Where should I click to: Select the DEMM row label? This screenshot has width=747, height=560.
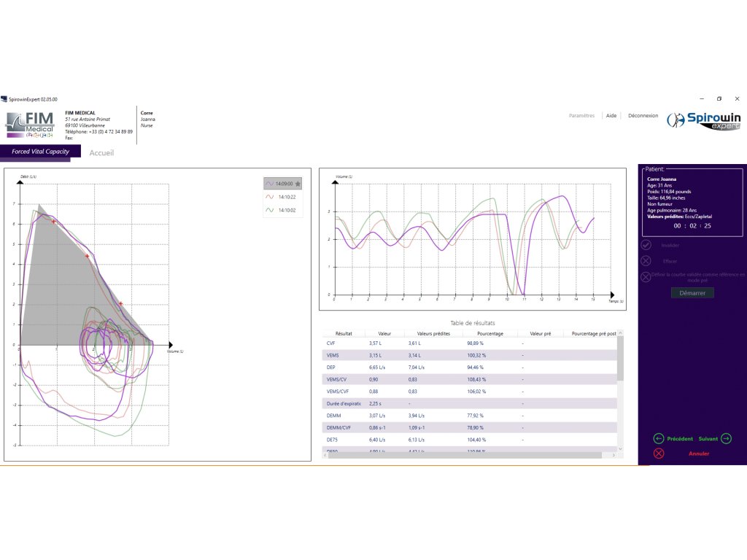(x=333, y=416)
